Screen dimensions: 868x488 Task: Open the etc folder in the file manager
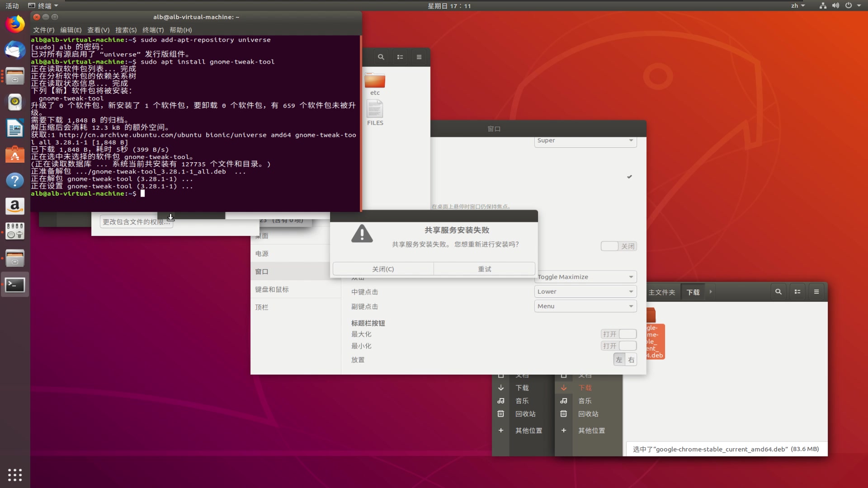(375, 81)
